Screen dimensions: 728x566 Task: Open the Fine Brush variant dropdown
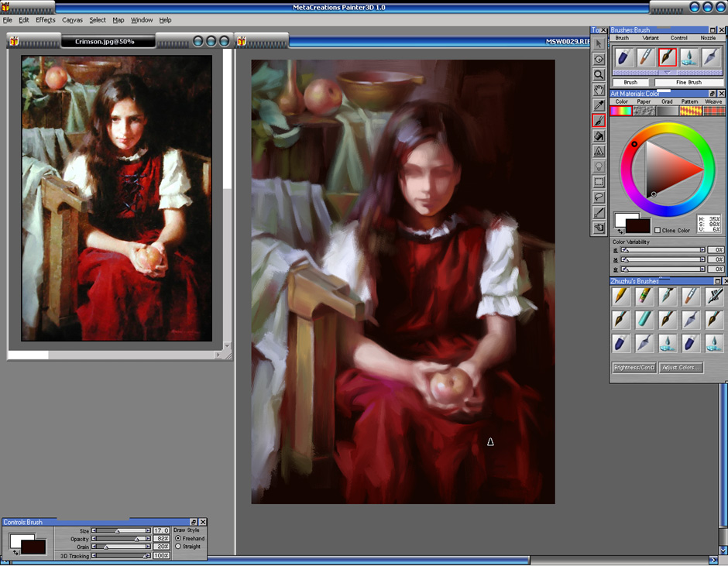[x=689, y=82]
